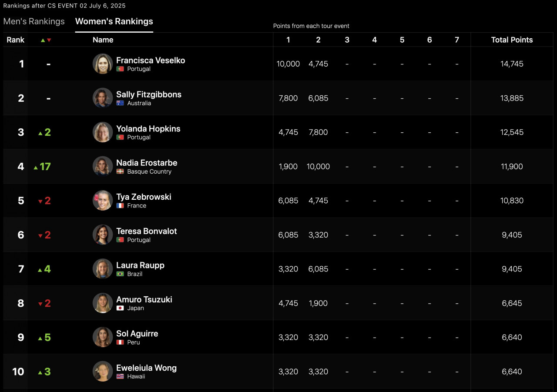Select the Women's Rankings tab

[x=114, y=21]
